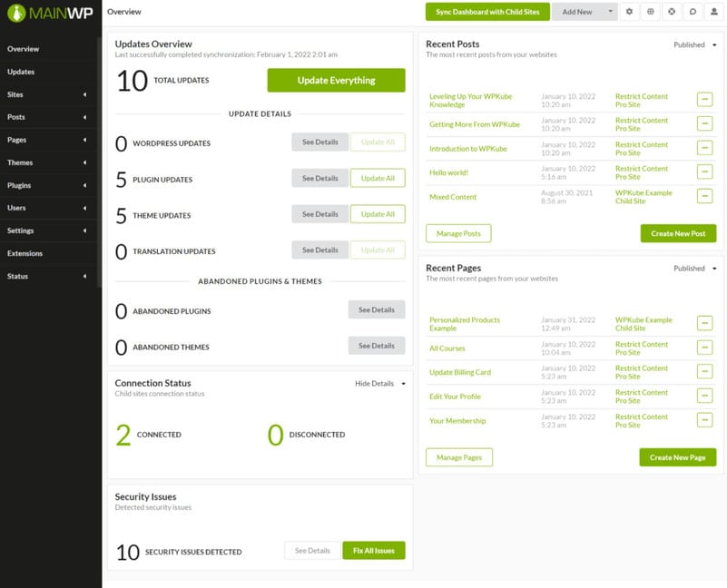Image resolution: width=727 pixels, height=588 pixels.
Task: Select Plugins in the sidebar menu
Action: [19, 185]
